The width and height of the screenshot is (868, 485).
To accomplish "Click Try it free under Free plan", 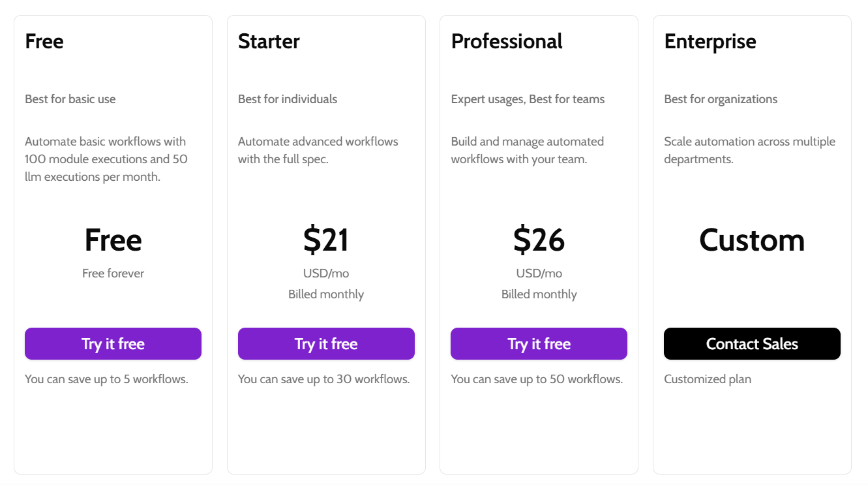I will pyautogui.click(x=113, y=343).
